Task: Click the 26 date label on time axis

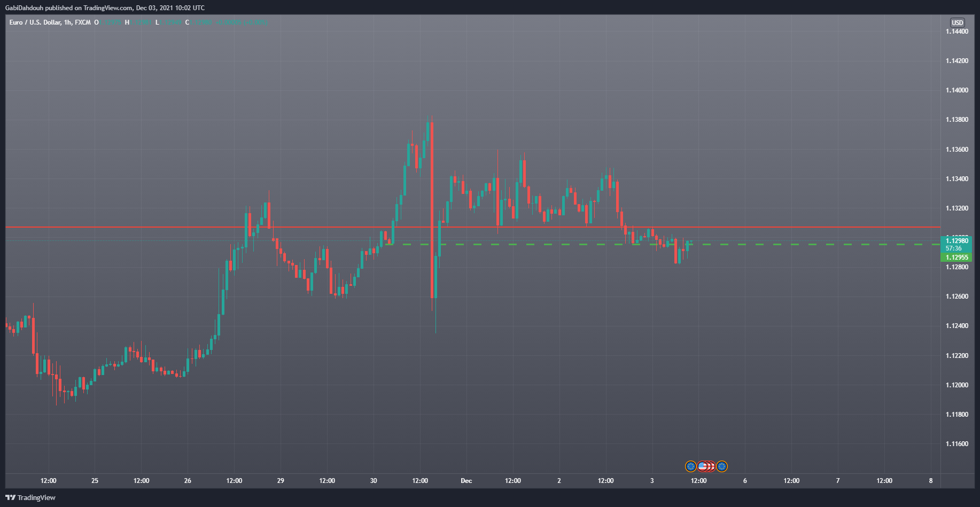Action: point(188,481)
